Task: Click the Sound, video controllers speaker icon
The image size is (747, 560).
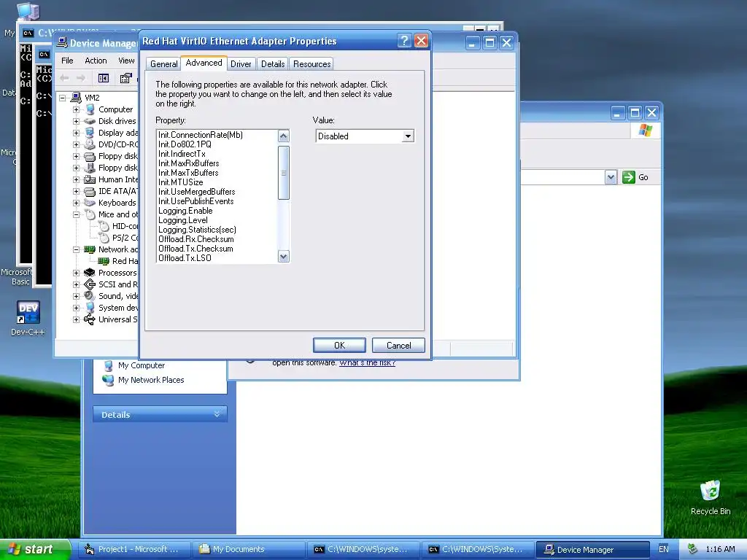Action: [90, 296]
